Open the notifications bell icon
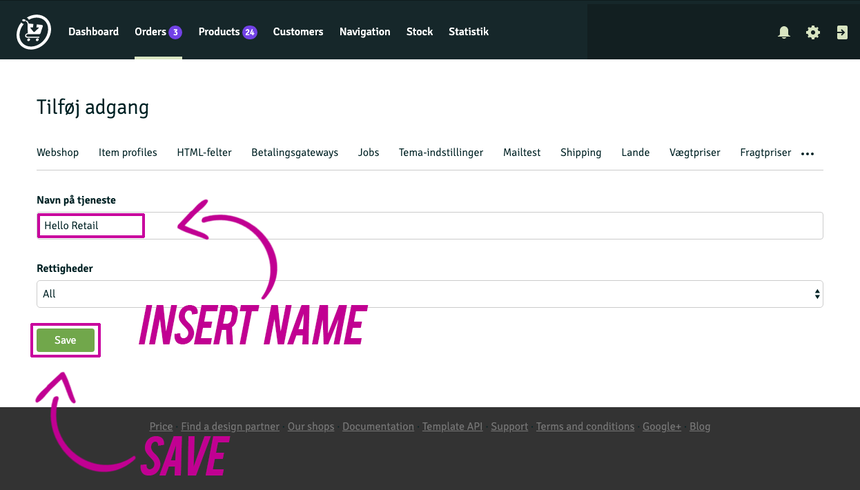860x490 pixels. coord(784,32)
